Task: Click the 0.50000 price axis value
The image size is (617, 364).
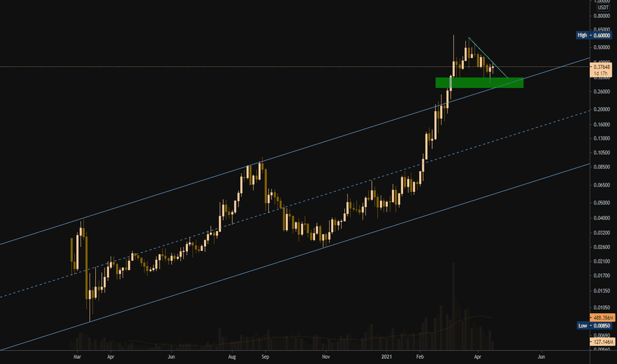Action: (x=602, y=48)
